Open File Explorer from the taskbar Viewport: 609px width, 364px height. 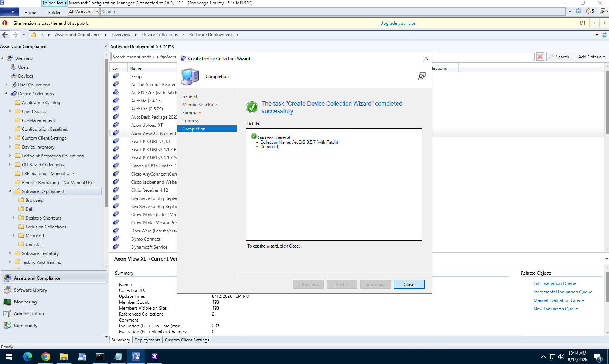(64, 356)
